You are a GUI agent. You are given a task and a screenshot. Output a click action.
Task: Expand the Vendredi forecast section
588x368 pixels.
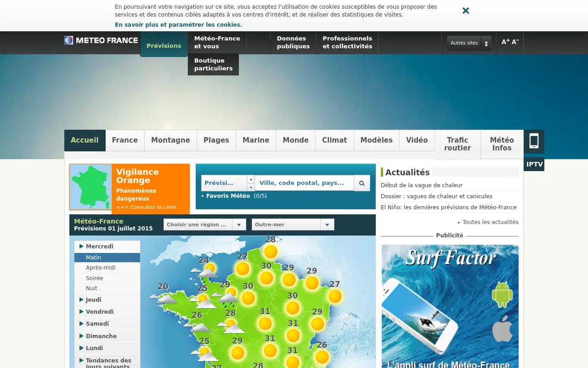click(107, 312)
